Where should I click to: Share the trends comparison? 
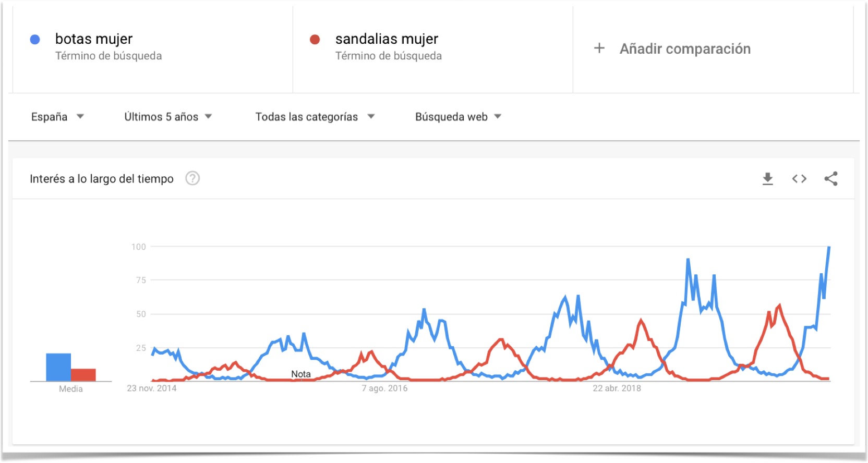[831, 178]
